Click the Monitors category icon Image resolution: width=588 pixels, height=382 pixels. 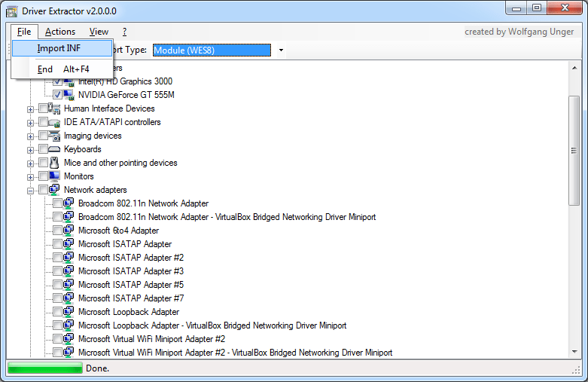[54, 176]
